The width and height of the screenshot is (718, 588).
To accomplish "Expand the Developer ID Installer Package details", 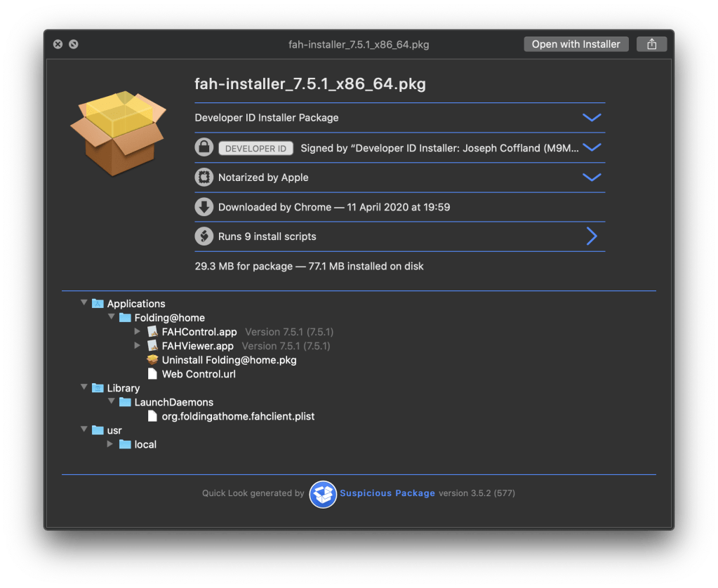I will [x=592, y=118].
